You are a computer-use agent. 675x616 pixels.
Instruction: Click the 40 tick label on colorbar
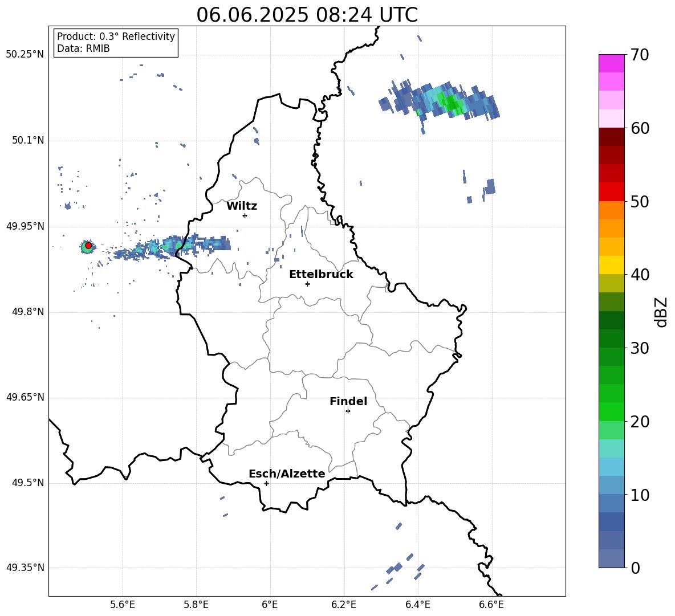(x=639, y=275)
